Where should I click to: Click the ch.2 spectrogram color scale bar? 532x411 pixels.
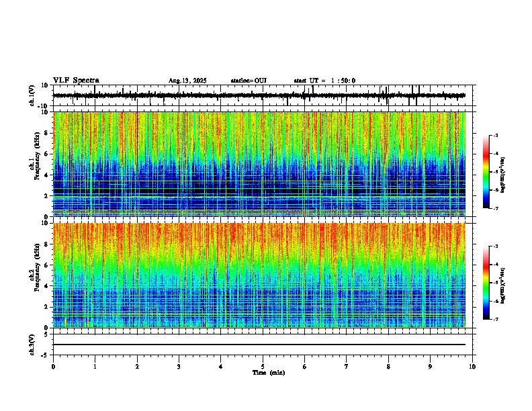(x=486, y=283)
